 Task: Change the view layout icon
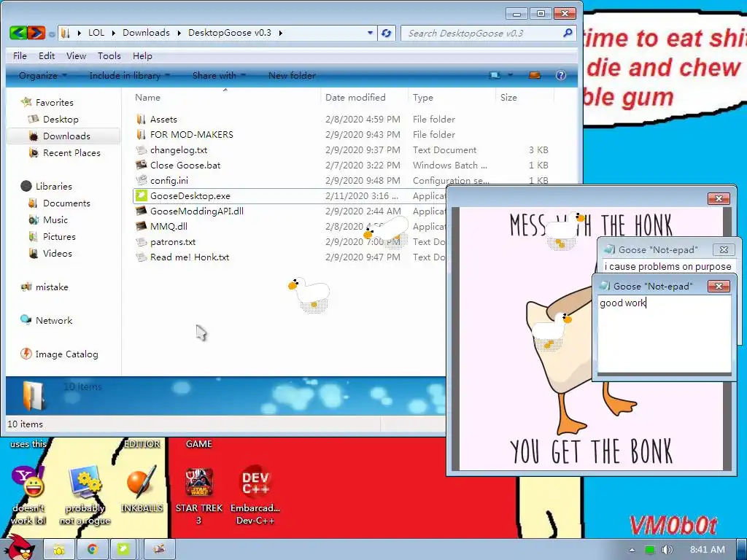[495, 75]
